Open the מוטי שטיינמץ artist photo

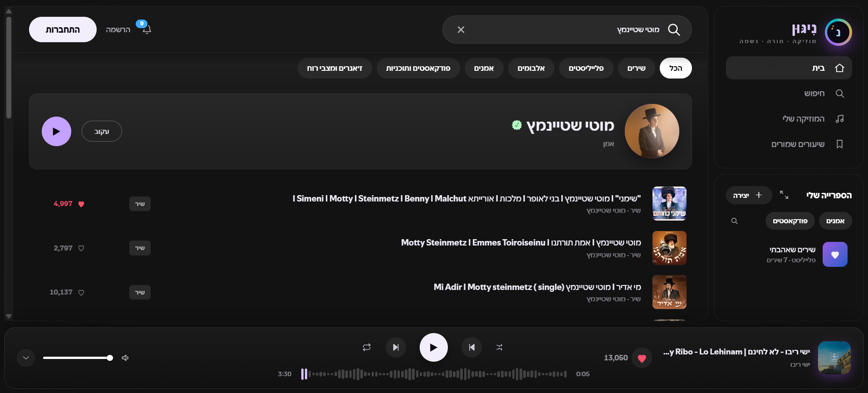tap(652, 131)
